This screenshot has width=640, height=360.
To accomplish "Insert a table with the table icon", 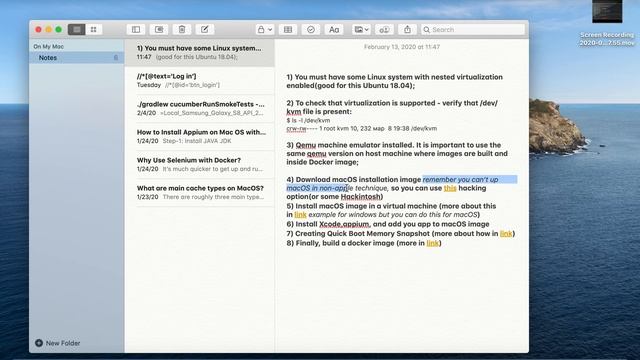I will pyautogui.click(x=288, y=29).
